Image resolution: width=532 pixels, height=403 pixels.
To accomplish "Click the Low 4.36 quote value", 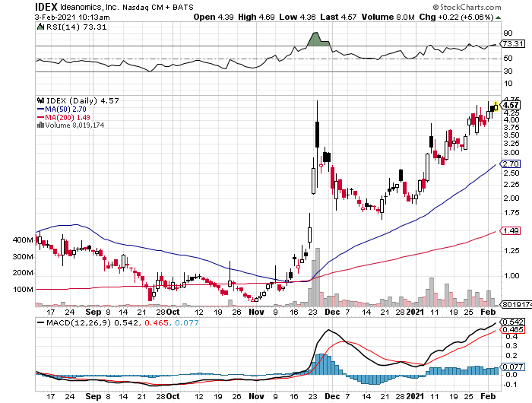I will coord(298,17).
